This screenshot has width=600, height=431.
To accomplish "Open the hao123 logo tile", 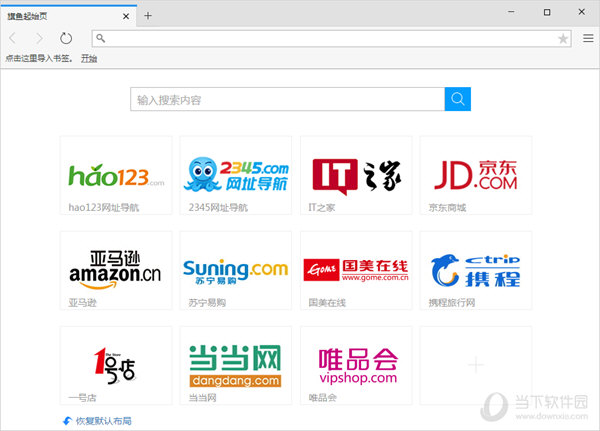I will tap(116, 175).
